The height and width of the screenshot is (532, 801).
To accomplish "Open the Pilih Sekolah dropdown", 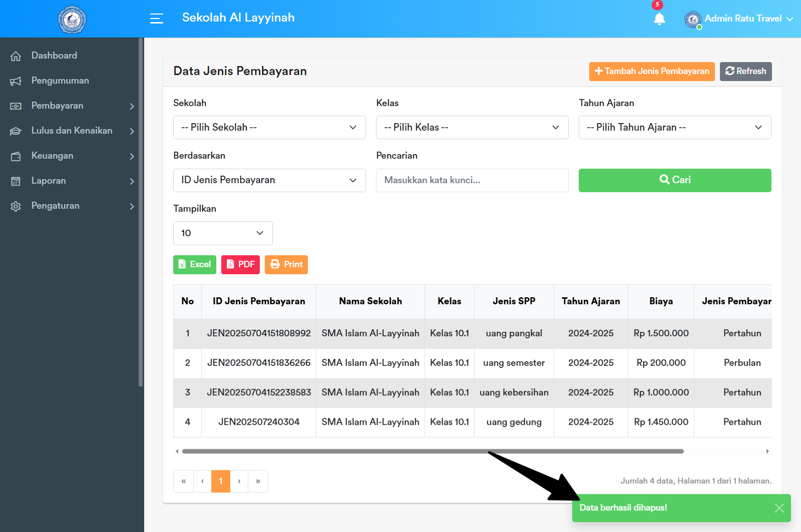I will (269, 128).
